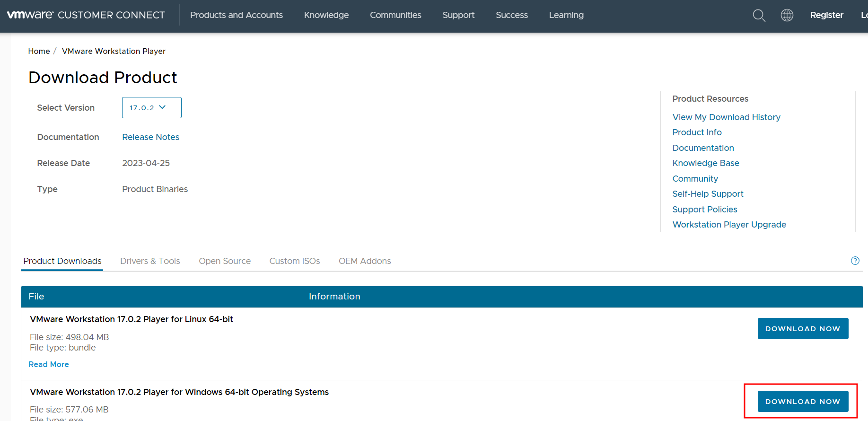The height and width of the screenshot is (421, 868).
Task: Click the help question mark icon
Action: click(855, 261)
